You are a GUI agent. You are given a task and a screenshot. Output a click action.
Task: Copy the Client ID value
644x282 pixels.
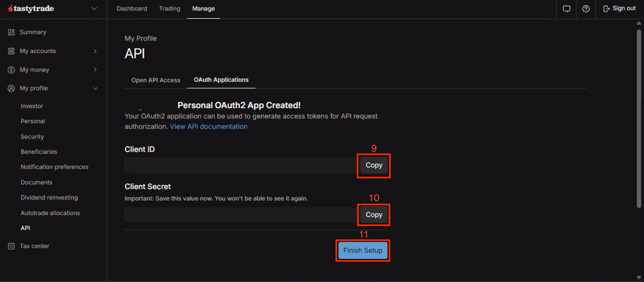tap(374, 165)
